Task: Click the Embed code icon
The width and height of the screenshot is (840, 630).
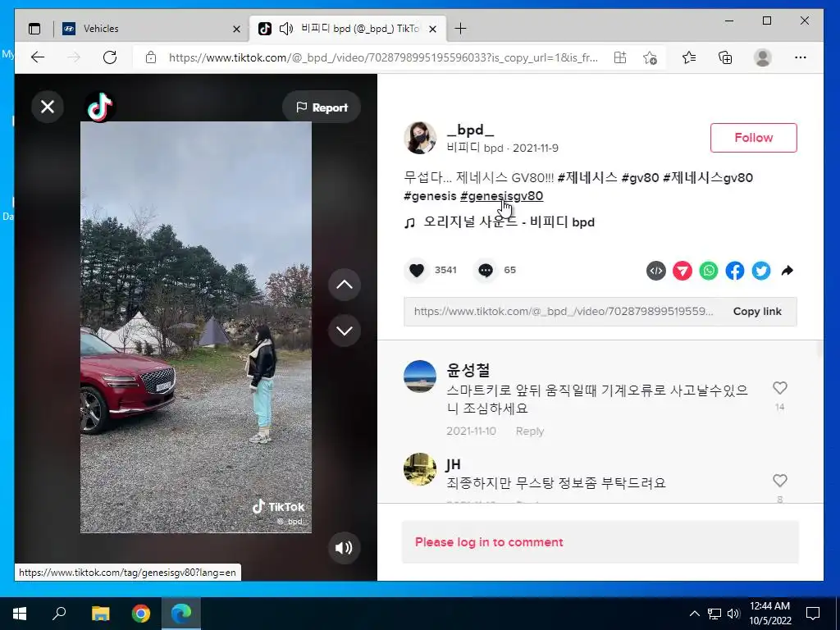Action: pos(655,271)
